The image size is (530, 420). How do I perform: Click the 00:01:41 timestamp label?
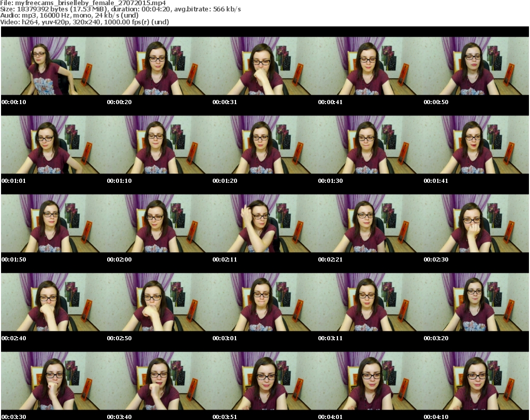coord(436,181)
